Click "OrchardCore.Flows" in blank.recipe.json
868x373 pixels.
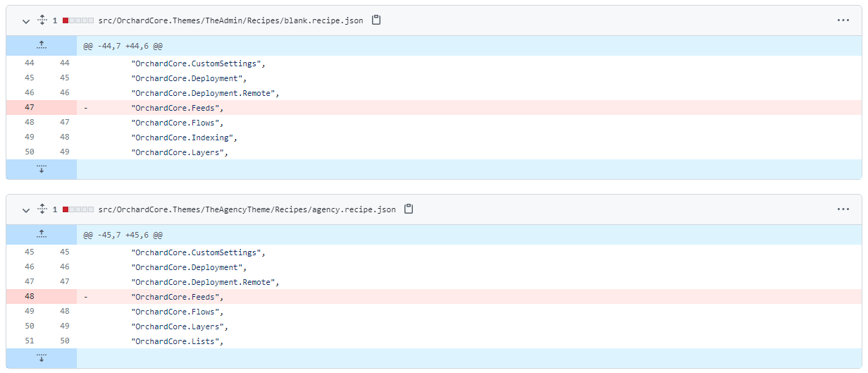pyautogui.click(x=178, y=123)
